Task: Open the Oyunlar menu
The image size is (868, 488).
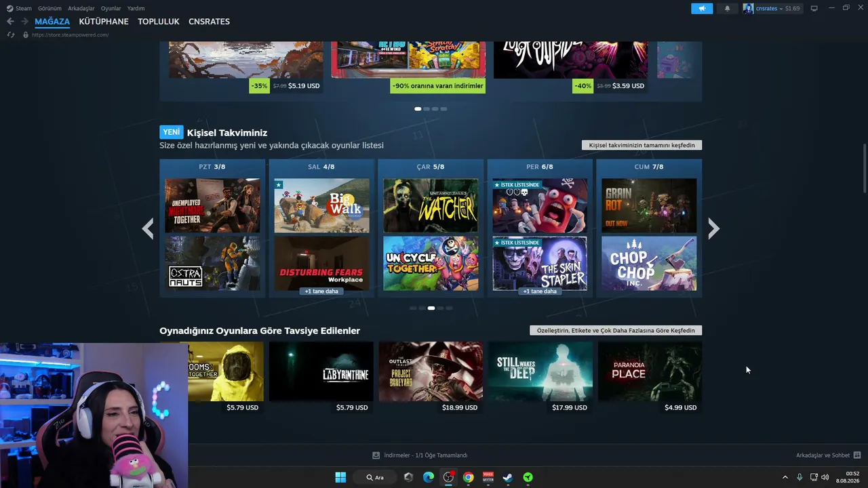Action: click(x=111, y=9)
